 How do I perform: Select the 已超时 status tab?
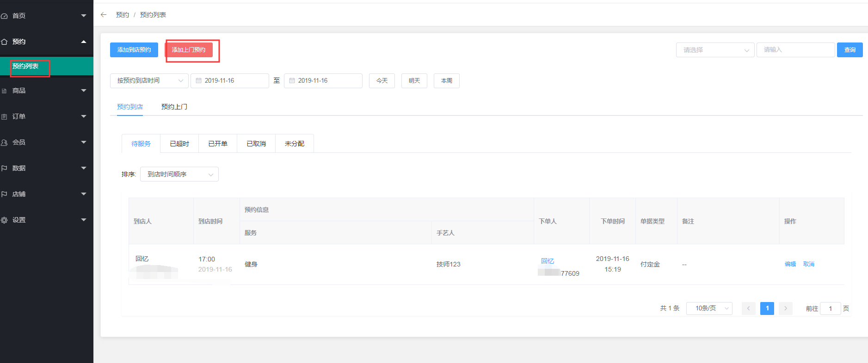179,144
